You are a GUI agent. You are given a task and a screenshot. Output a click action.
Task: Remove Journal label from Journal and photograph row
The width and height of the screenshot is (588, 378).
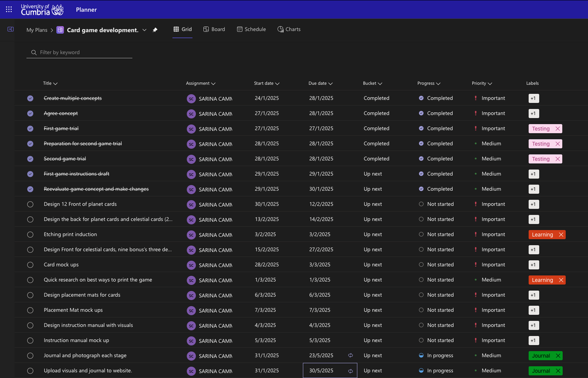point(558,356)
